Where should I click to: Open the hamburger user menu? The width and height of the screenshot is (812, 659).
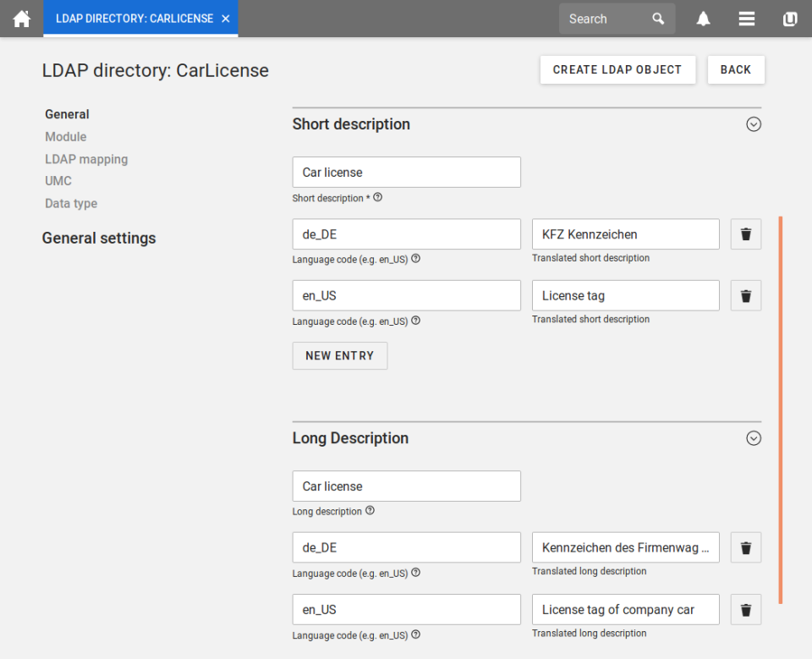pyautogui.click(x=746, y=19)
